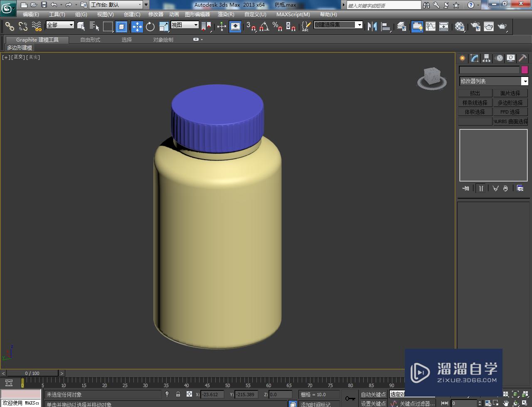Image resolution: width=532 pixels, height=407 pixels.
Task: Click the FFD 选择 modifier button
Action: point(510,112)
